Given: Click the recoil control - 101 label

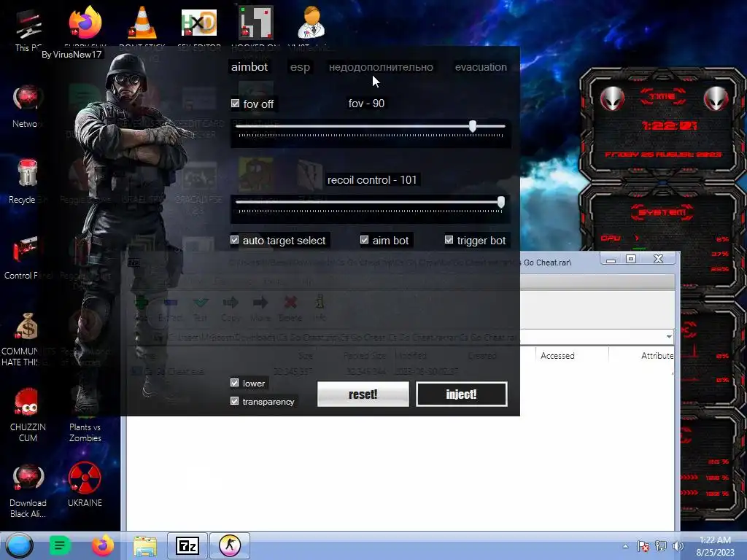Looking at the screenshot, I should click(x=372, y=180).
